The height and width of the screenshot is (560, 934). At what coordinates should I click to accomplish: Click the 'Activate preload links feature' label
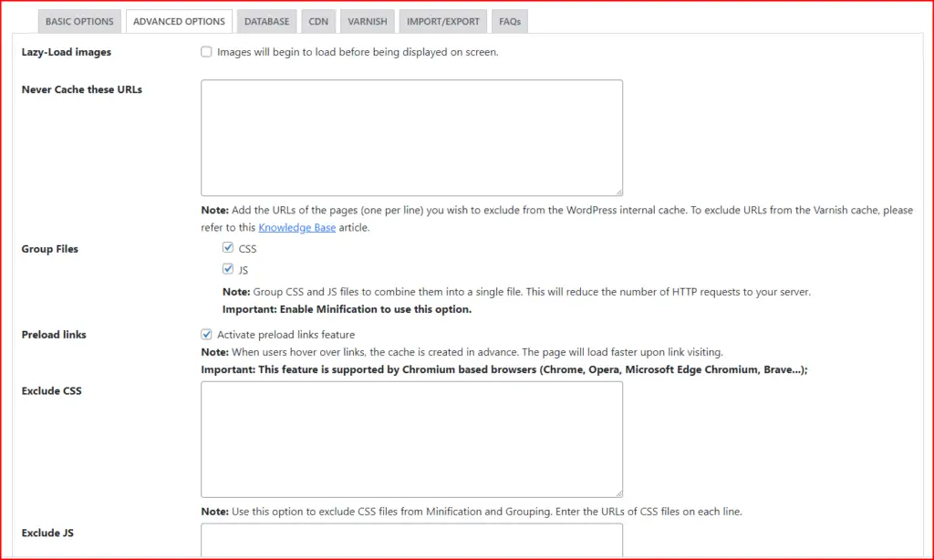[285, 335]
